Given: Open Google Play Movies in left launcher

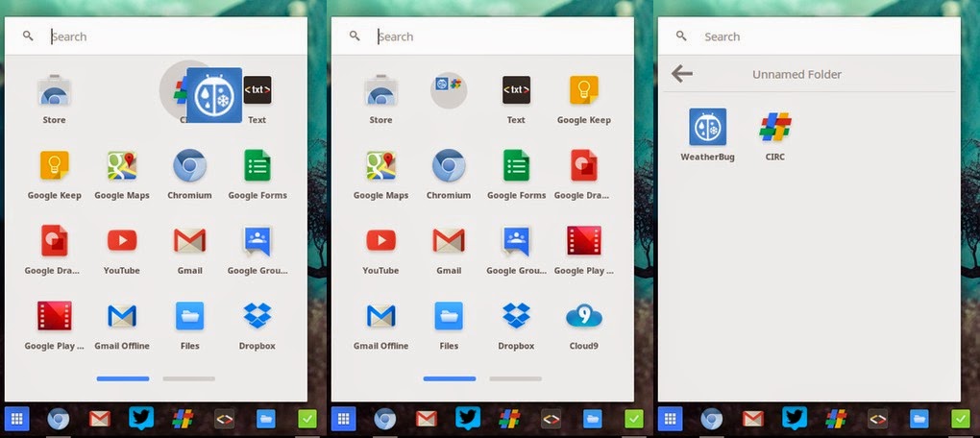Looking at the screenshot, I should click(54, 316).
